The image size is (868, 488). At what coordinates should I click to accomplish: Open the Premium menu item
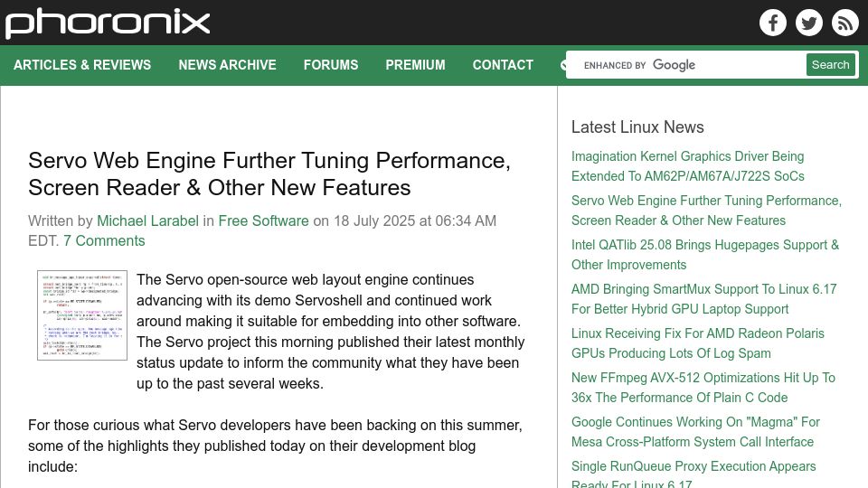click(415, 65)
